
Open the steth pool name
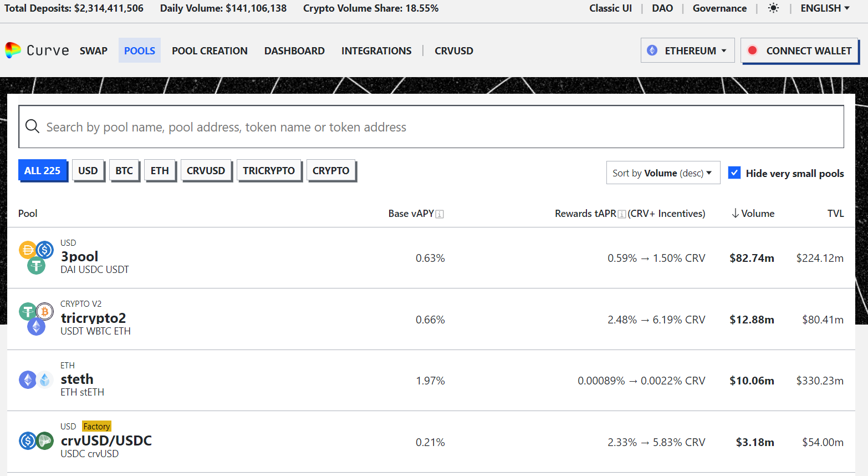(77, 379)
